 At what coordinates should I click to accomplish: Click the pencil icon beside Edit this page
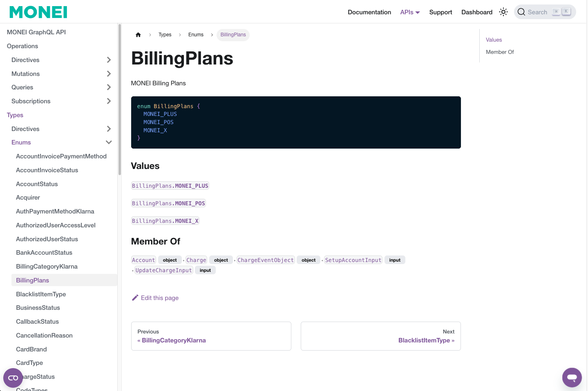tap(135, 298)
